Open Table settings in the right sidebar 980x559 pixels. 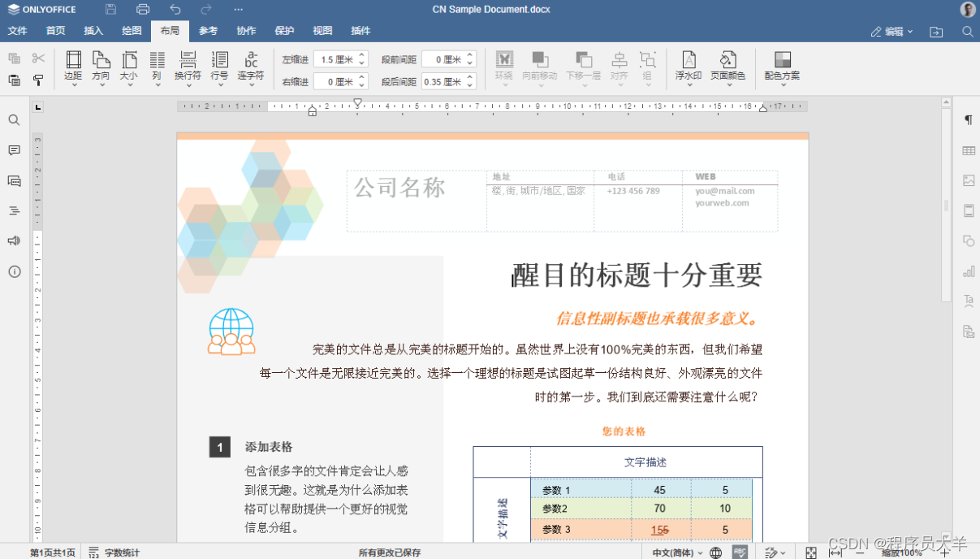tap(969, 150)
